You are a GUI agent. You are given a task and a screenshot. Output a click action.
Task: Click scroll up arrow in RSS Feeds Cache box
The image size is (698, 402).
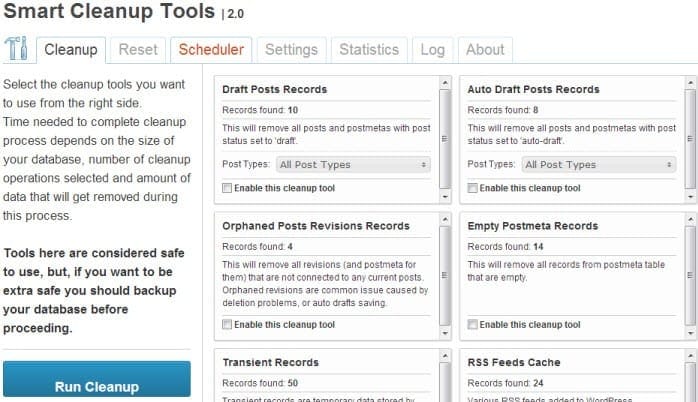690,356
